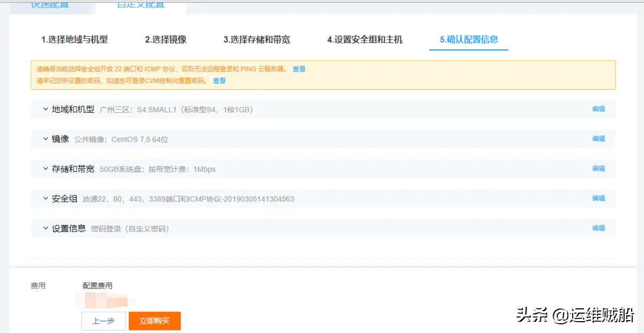点击存储和带宽行的编辑链接

pyautogui.click(x=599, y=168)
